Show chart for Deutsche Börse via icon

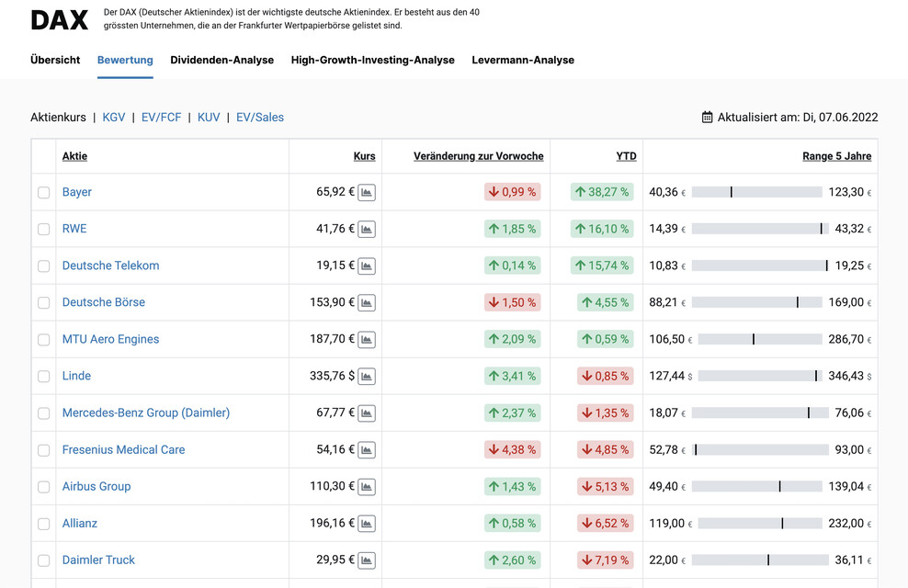click(367, 303)
